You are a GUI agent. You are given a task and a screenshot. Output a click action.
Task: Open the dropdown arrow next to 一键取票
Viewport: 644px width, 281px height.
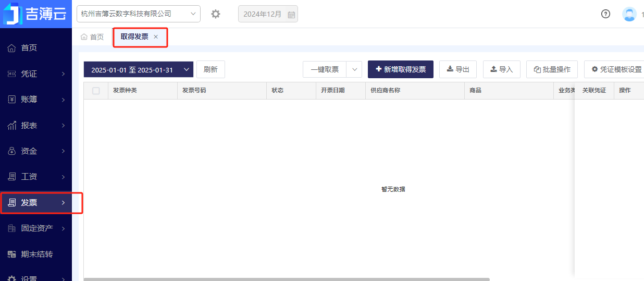point(354,69)
